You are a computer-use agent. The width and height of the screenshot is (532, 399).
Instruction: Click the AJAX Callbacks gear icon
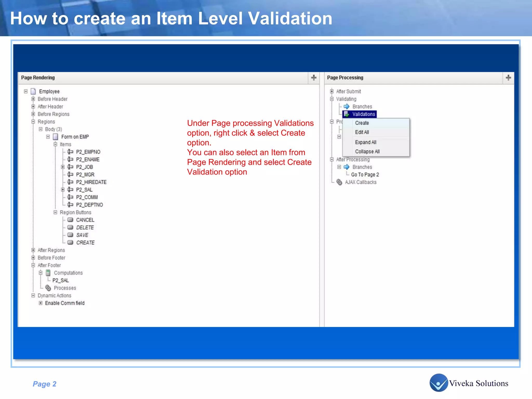[x=339, y=182]
